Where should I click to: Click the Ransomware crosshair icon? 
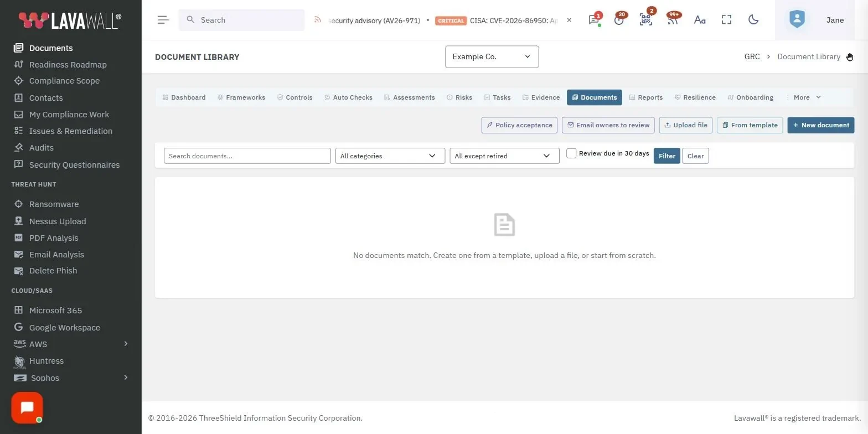pyautogui.click(x=19, y=204)
